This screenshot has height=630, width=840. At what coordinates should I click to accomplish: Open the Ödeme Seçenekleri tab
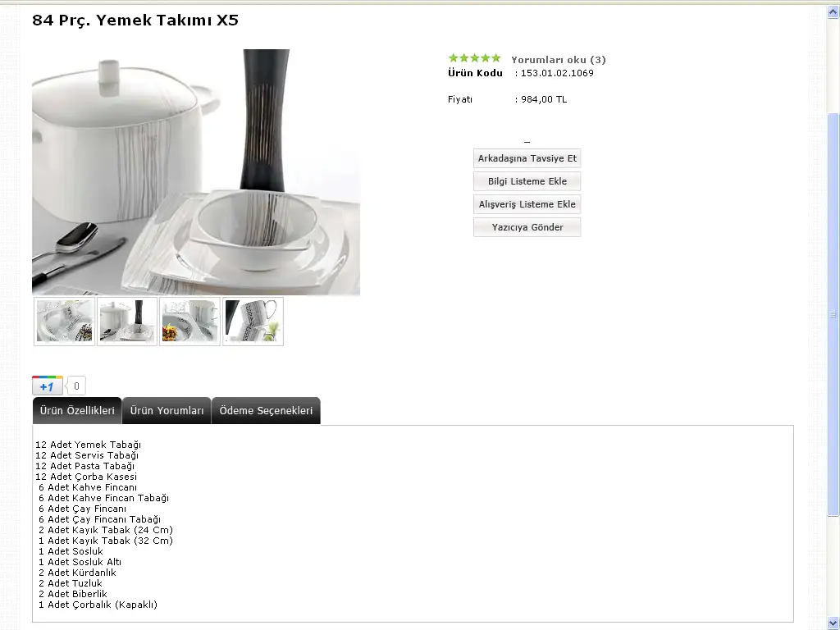pos(266,411)
